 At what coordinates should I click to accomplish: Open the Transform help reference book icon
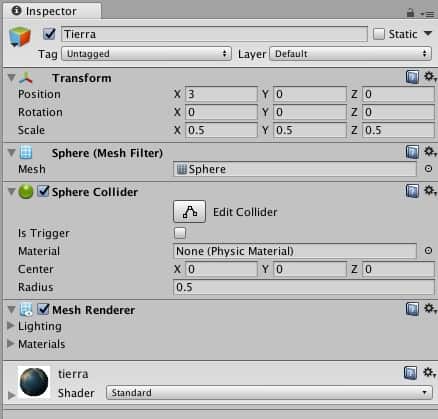412,77
